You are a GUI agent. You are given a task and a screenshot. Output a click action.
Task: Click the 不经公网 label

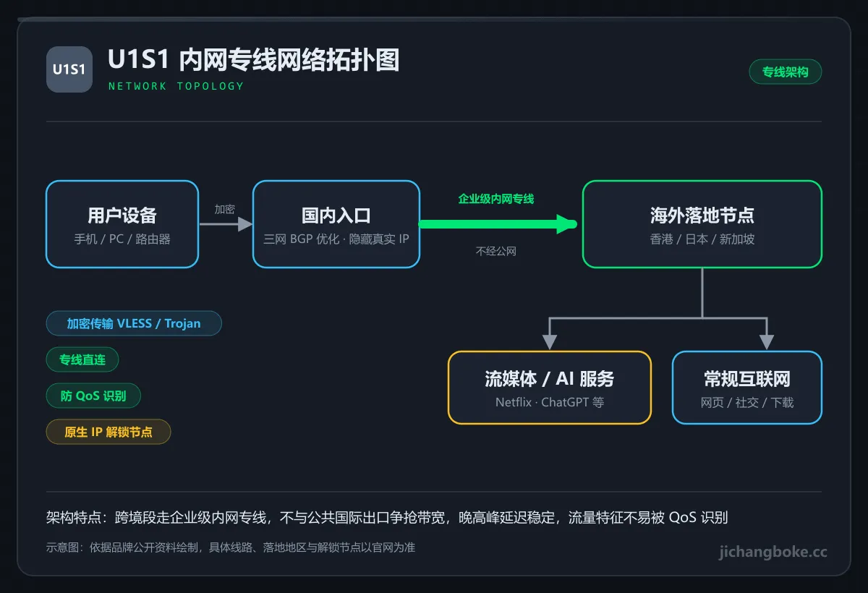(x=496, y=252)
